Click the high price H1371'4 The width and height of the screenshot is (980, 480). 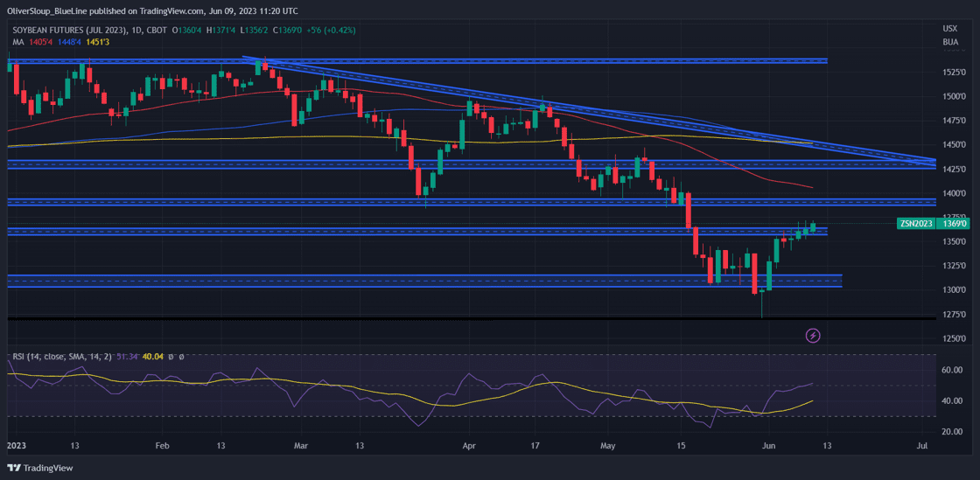[x=222, y=30]
